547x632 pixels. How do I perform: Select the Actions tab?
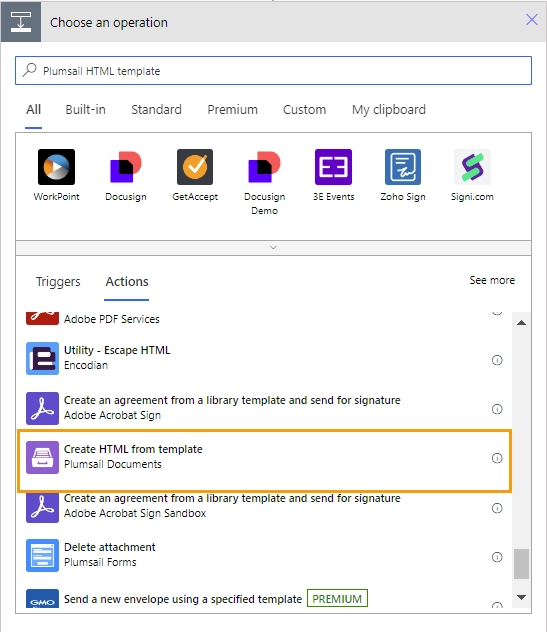tap(127, 281)
